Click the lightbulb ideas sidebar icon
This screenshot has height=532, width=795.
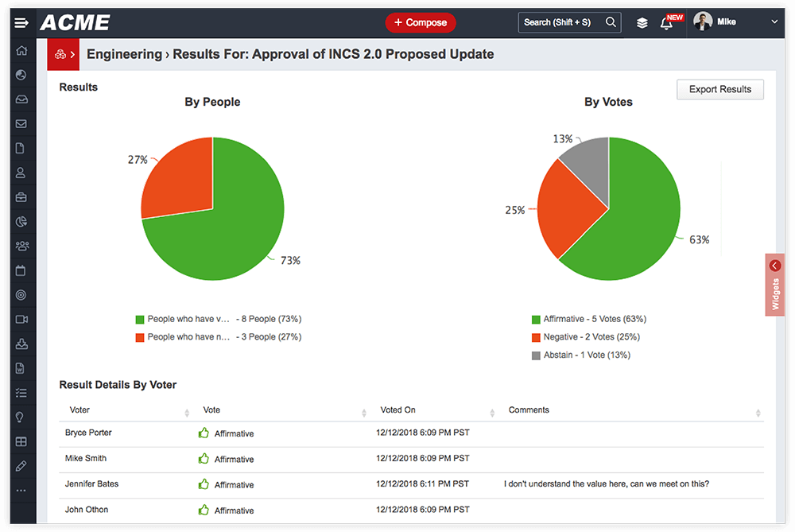pos(21,417)
